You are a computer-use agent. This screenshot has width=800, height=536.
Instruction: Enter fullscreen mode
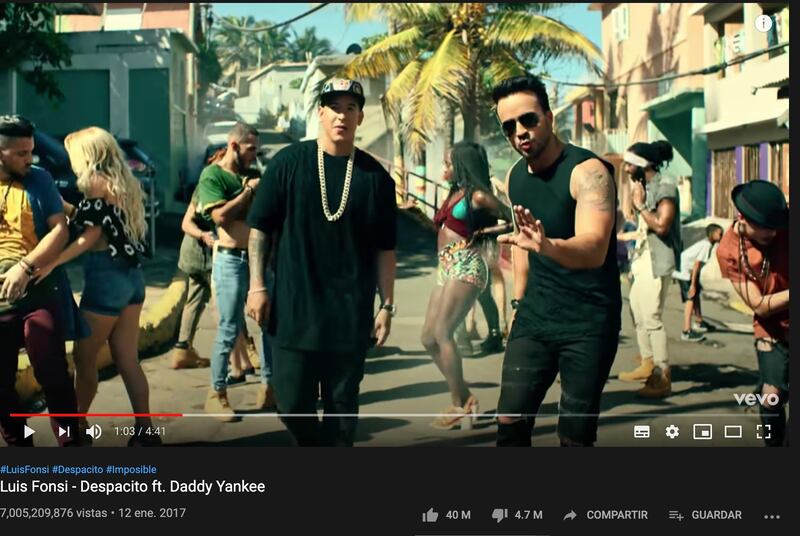(x=763, y=431)
